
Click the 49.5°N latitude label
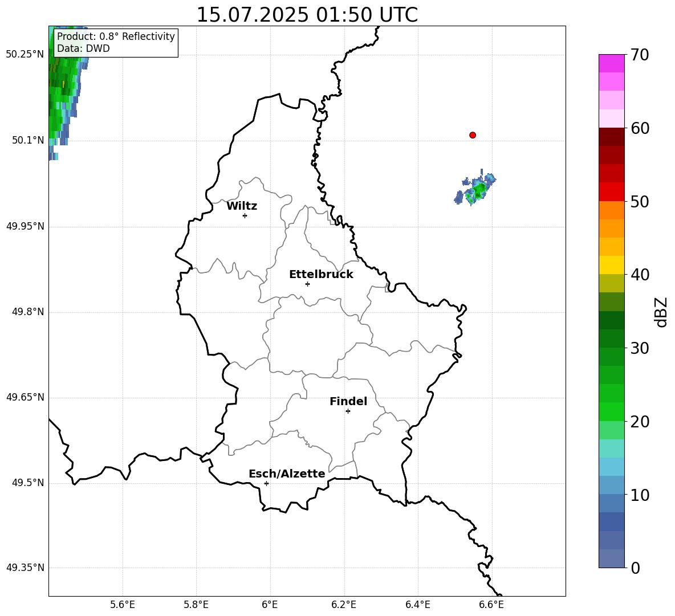pos(28,483)
